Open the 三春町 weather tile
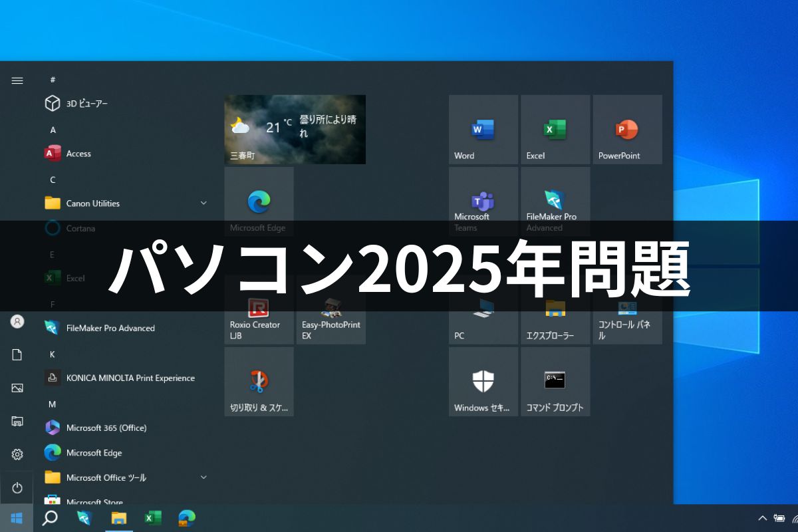 click(x=295, y=129)
